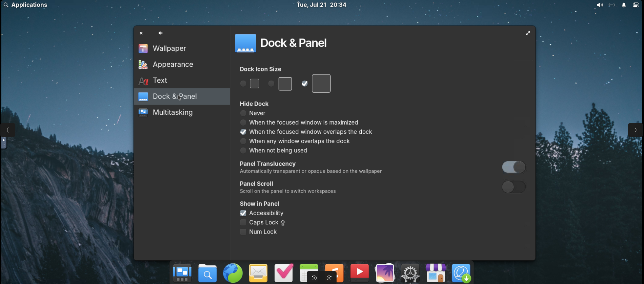Launch the Installer app from dock

click(461, 273)
